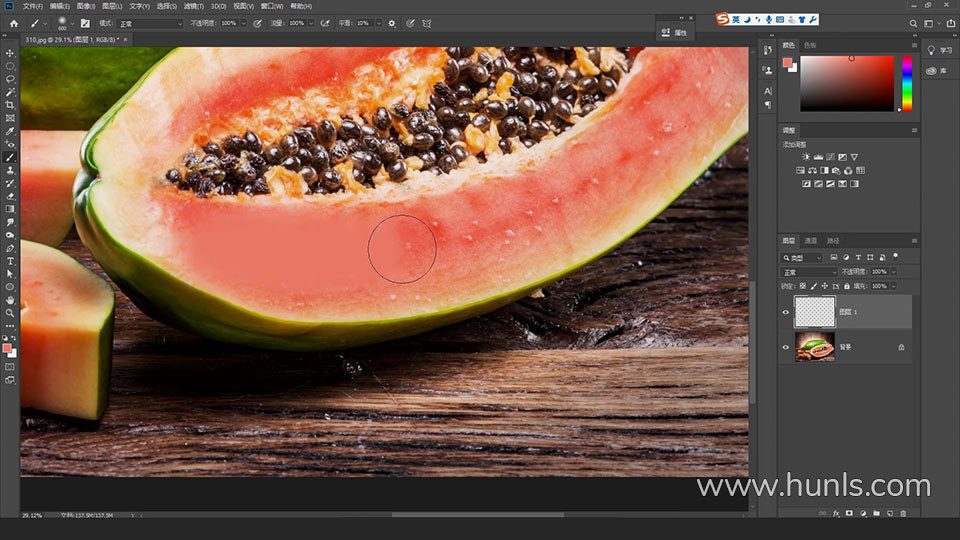960x540 pixels.
Task: Select the 图层 1 layer thumbnail
Action: 814,312
